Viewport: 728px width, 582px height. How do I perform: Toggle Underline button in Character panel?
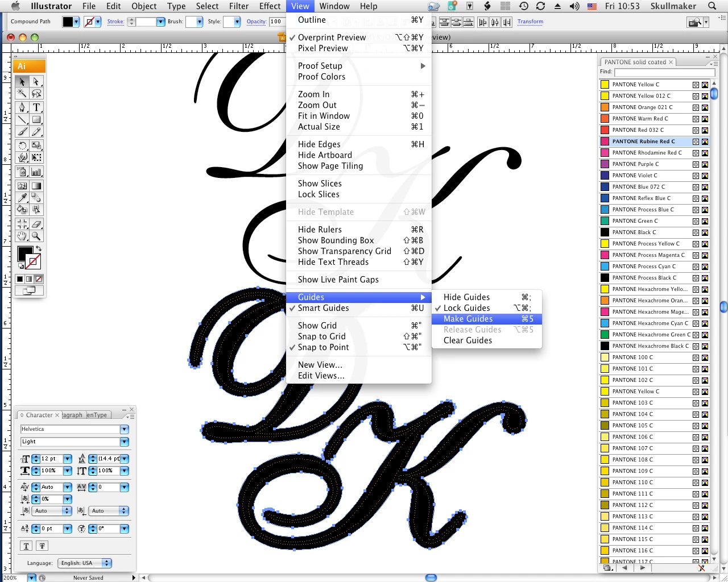[26, 546]
